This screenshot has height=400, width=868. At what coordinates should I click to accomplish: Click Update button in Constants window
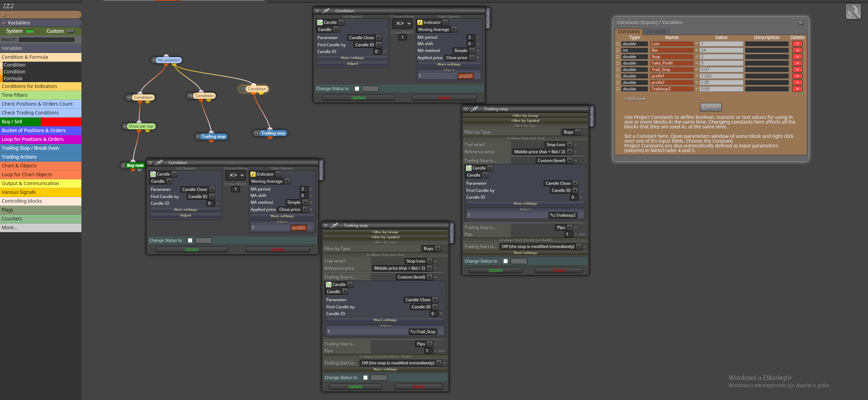coord(711,107)
